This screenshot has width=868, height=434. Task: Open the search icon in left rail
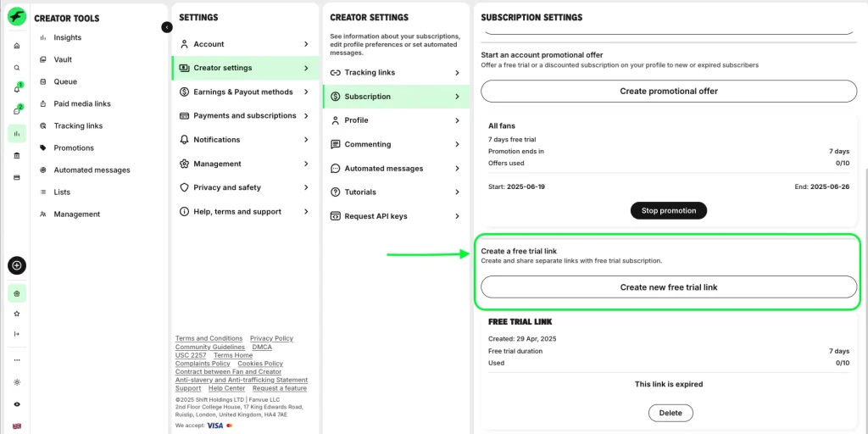pos(17,68)
